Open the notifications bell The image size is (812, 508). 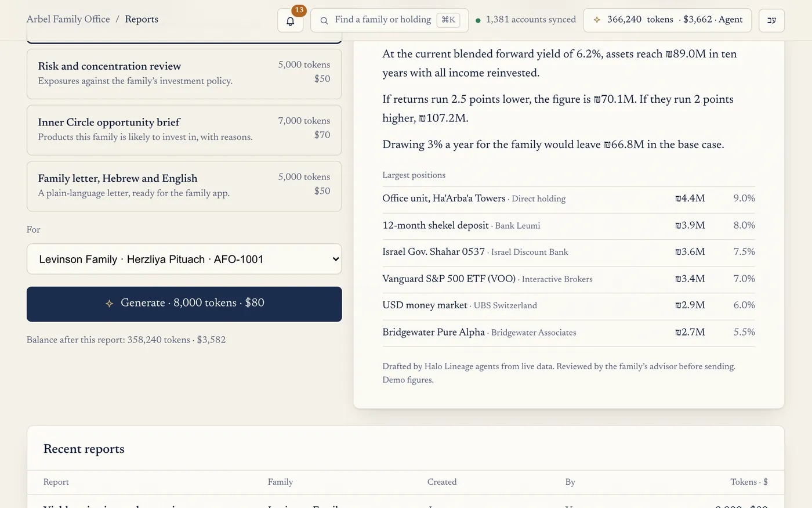(x=290, y=21)
